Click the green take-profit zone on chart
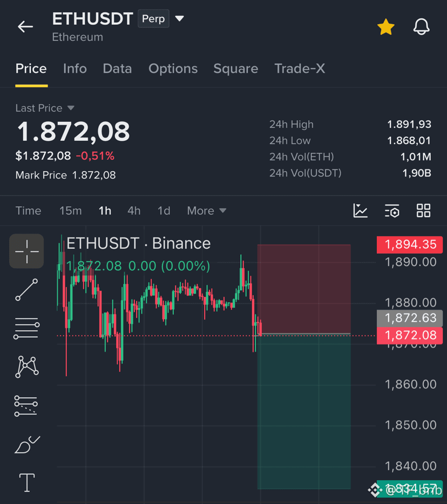The width and height of the screenshot is (447, 504). tap(304, 412)
